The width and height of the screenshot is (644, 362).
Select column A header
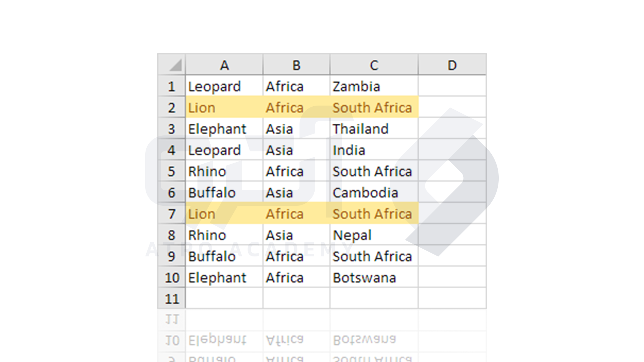(224, 65)
